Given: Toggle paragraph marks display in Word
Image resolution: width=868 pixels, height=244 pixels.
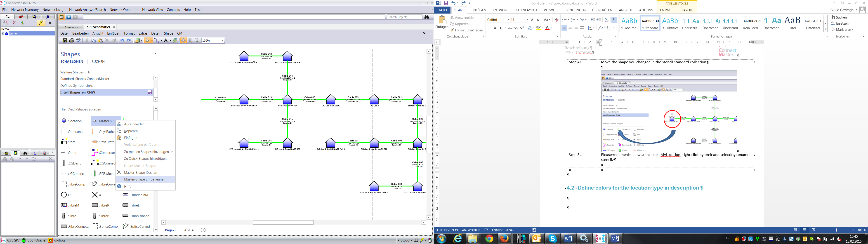Looking at the screenshot, I should 614,20.
